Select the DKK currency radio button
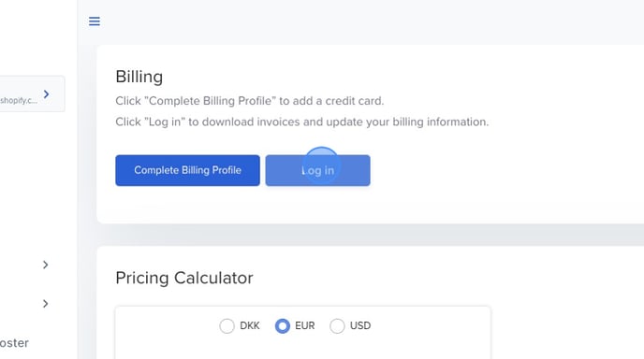Image resolution: width=644 pixels, height=359 pixels. click(227, 326)
